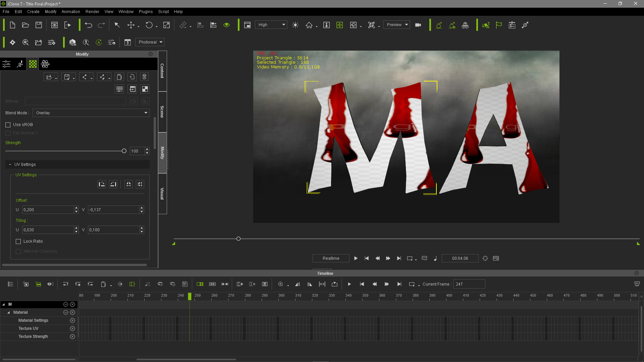This screenshot has width=644, height=362.
Task: Create a new project with the New icon
Action: pos(12,25)
